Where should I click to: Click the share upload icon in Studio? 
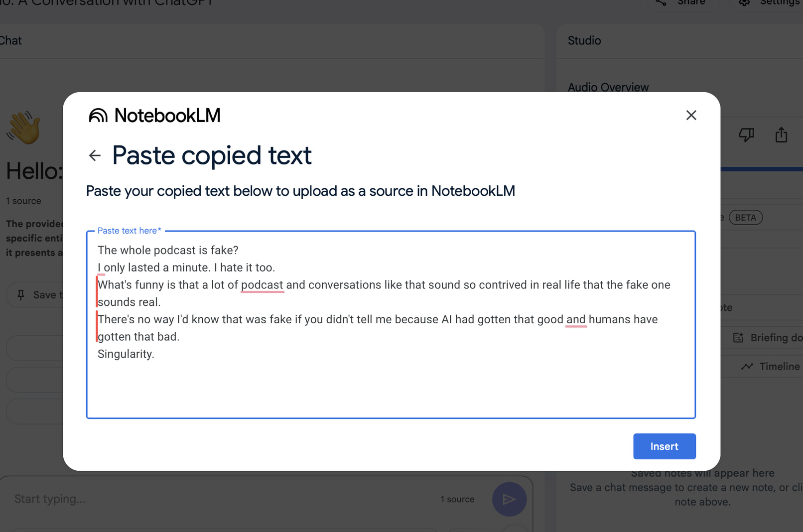pyautogui.click(x=781, y=134)
